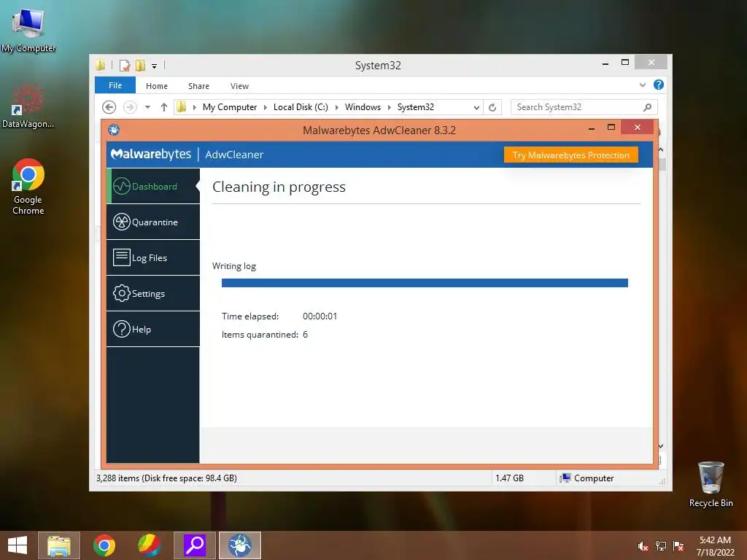Screen dimensions: 747x560
Task: Click the 'Computer' status bar entry
Action: [x=587, y=478]
